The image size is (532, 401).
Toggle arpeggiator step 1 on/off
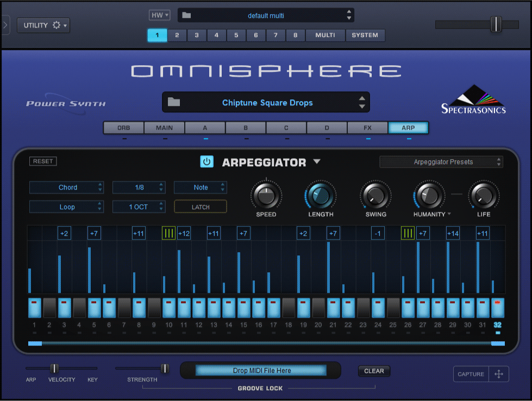[x=34, y=308]
